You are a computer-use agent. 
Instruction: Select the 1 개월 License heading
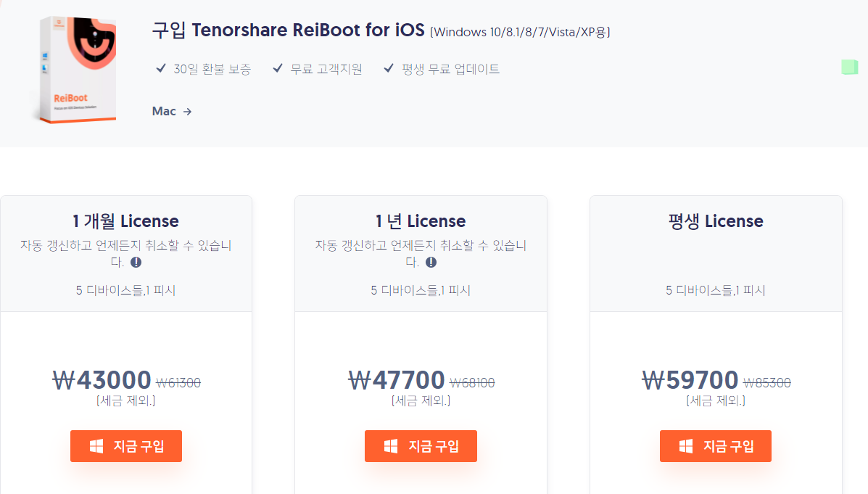[x=125, y=221]
